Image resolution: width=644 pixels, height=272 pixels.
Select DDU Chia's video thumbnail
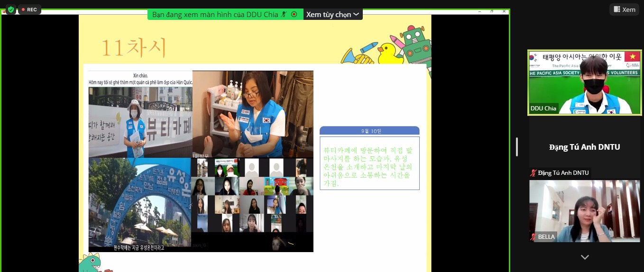click(x=584, y=82)
